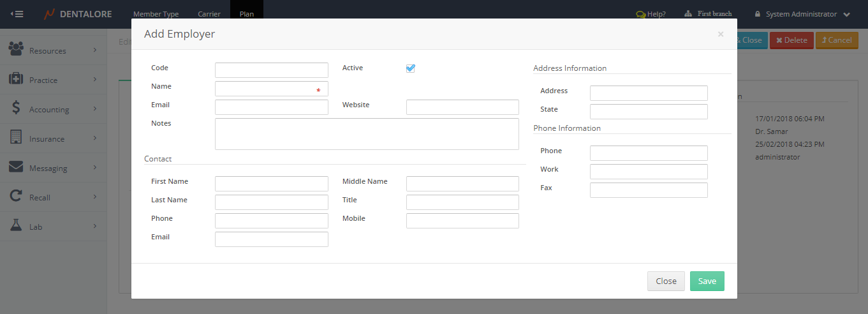Open the Help link in header
868x314 pixels.
click(x=651, y=14)
